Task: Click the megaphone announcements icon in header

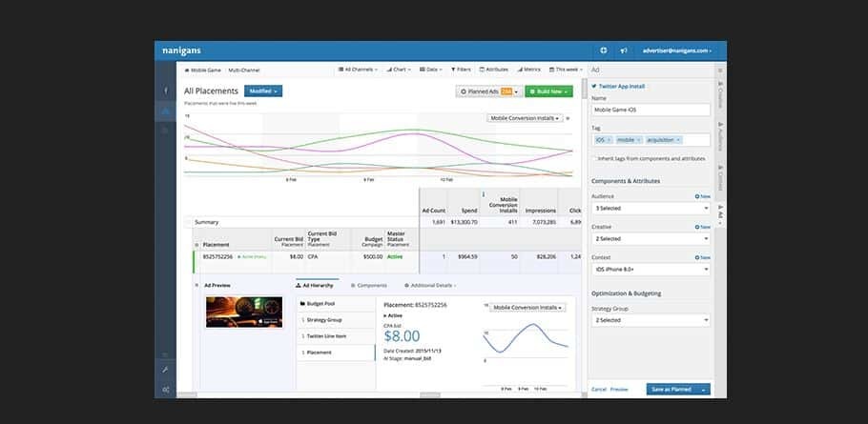Action: click(x=623, y=50)
